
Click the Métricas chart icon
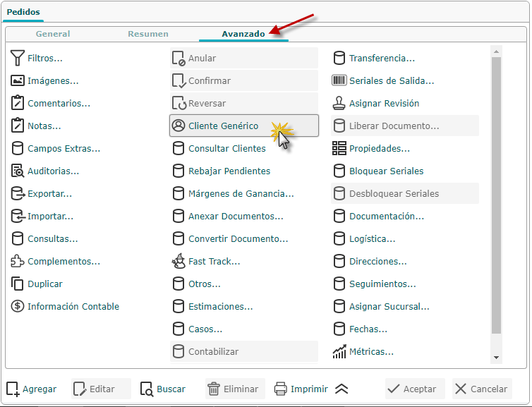339,351
